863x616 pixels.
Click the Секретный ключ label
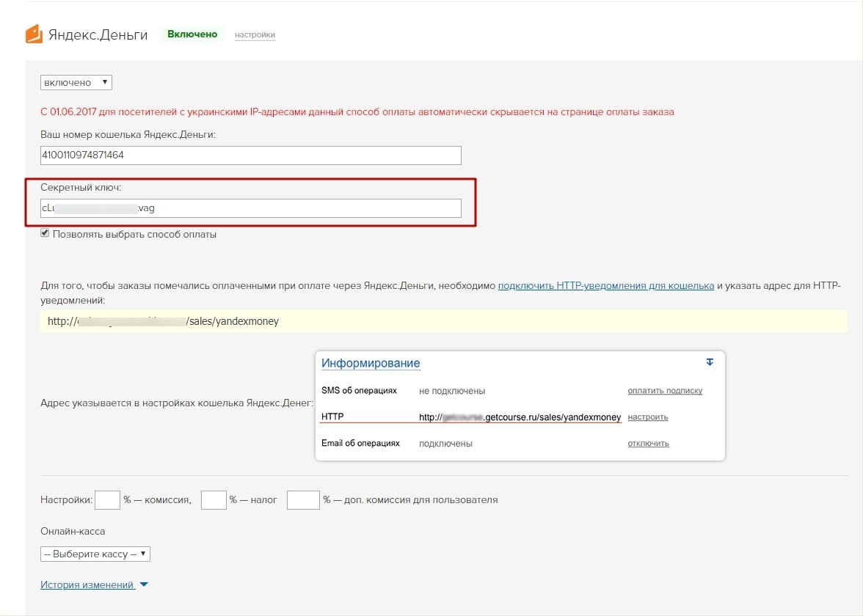point(81,187)
